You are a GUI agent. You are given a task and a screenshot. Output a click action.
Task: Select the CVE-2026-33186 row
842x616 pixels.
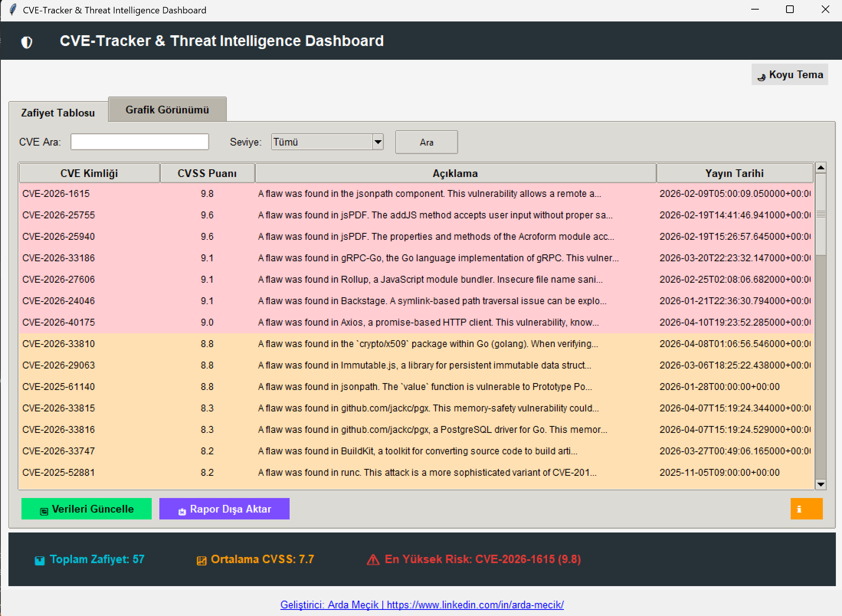coord(416,258)
